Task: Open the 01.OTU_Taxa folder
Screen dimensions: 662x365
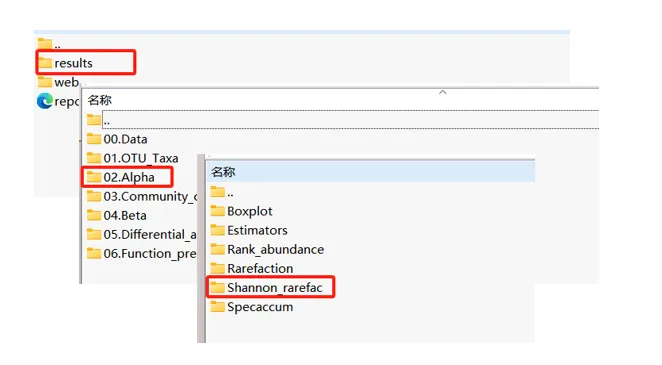Action: point(133,158)
